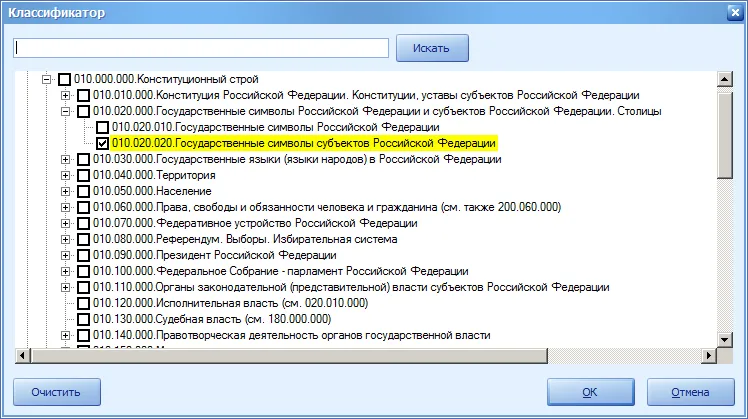Viewport: 748px width, 419px height.
Task: Select 010.130.000.Судебная власть row text
Action: [x=212, y=319]
